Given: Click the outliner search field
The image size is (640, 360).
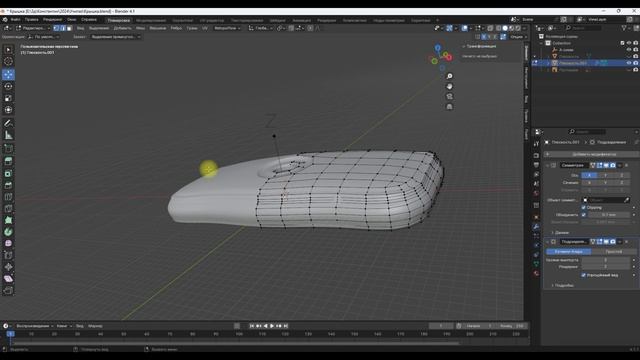Looking at the screenshot, I should 583,28.
